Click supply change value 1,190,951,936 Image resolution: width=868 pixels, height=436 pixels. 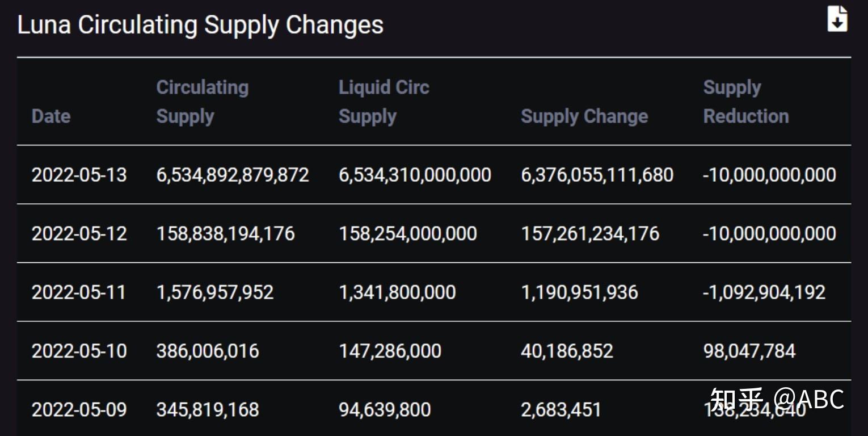click(x=579, y=292)
